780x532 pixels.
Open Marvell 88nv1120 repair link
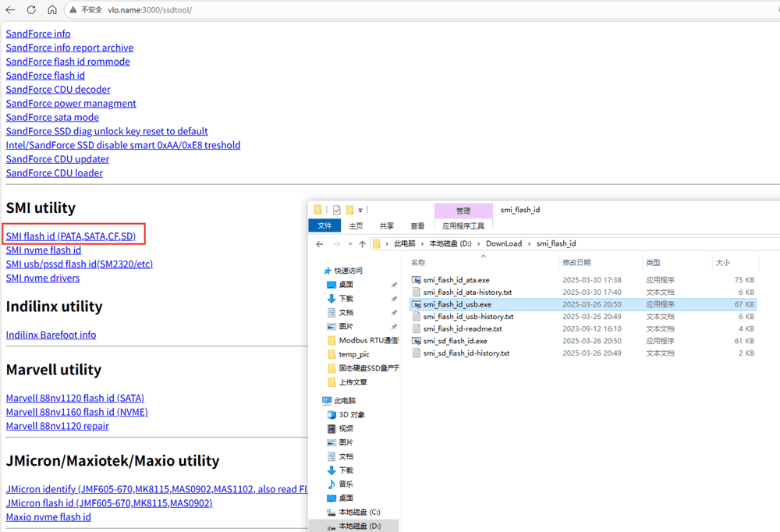pos(58,426)
